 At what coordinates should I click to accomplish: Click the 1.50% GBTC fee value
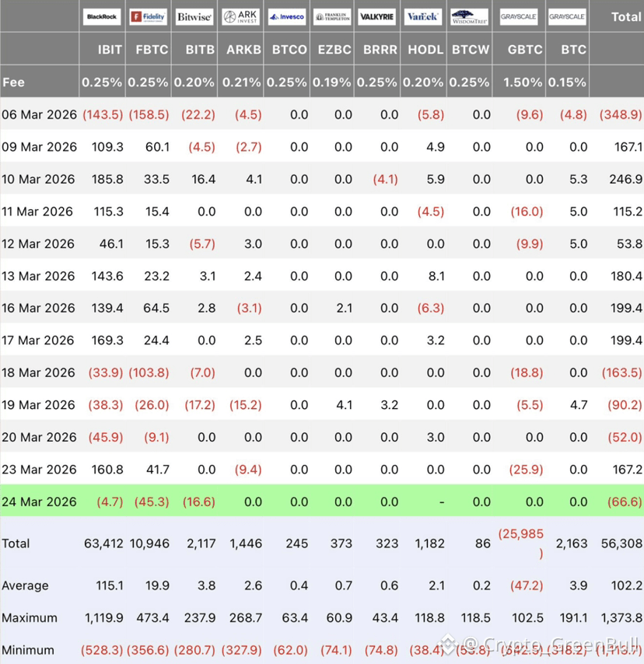[523, 82]
